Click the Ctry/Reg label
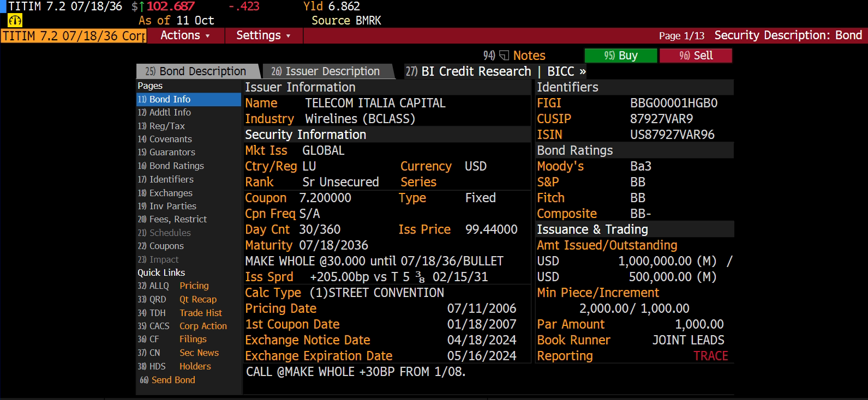Image resolution: width=868 pixels, height=400 pixels. pos(271,166)
